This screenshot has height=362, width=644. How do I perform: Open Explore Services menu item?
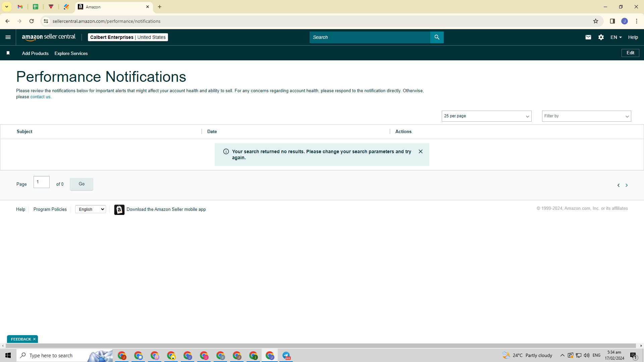click(71, 53)
